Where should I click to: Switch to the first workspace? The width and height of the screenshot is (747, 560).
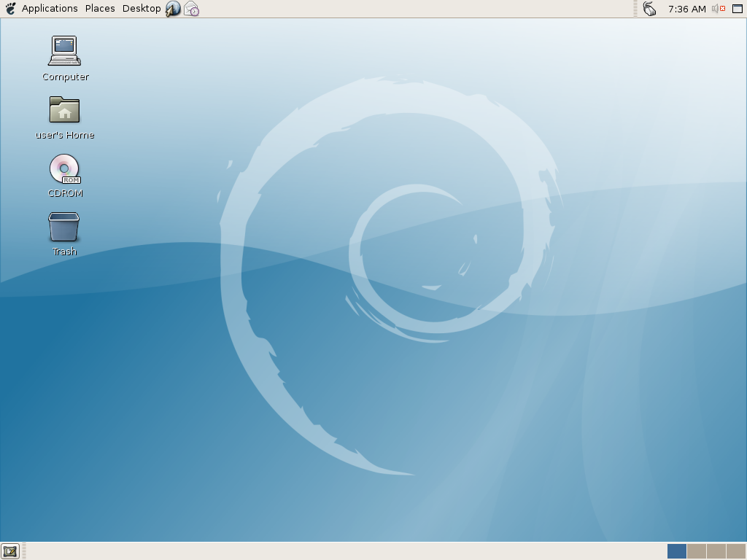676,551
